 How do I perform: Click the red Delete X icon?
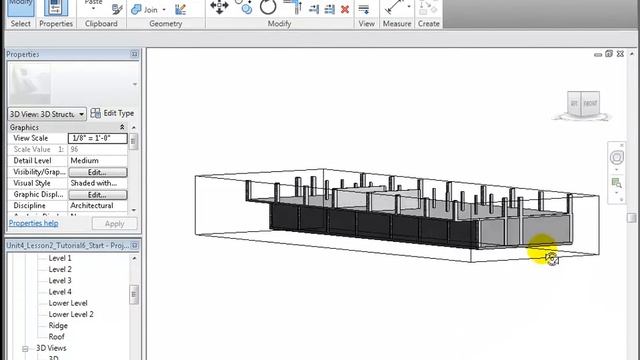[345, 9]
